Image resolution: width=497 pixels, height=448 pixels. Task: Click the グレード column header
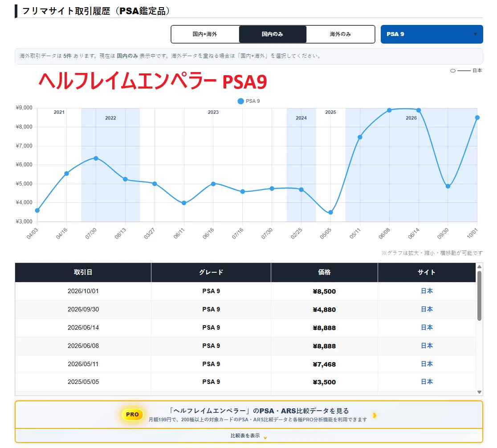211,272
